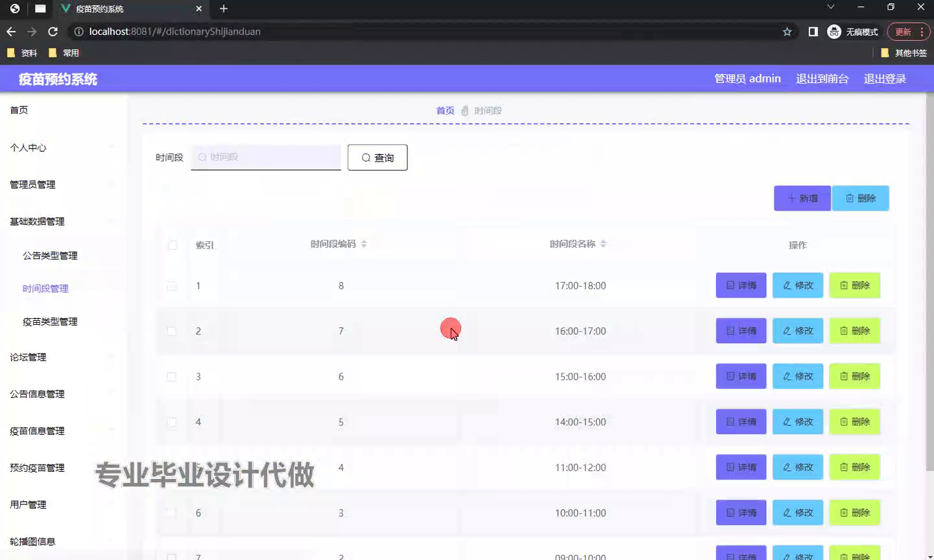Click 退出到前台 in the header
Image resolution: width=934 pixels, height=560 pixels.
tap(822, 78)
